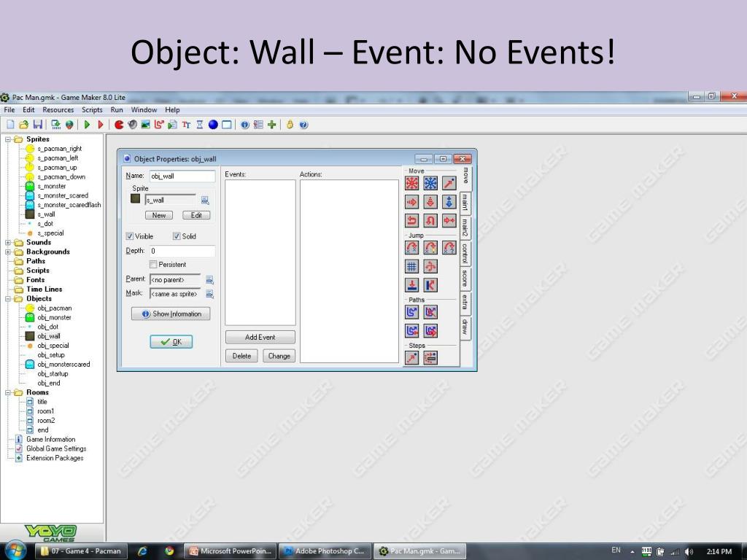The height and width of the screenshot is (560, 747).
Task: Select the Align to Grid action icon
Action: (x=411, y=266)
